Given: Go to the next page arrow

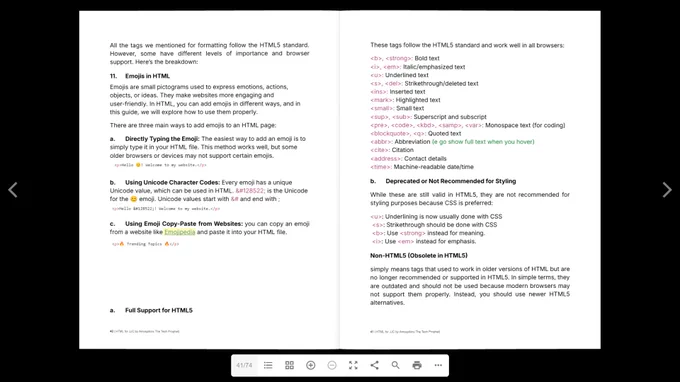Looking at the screenshot, I should (667, 189).
